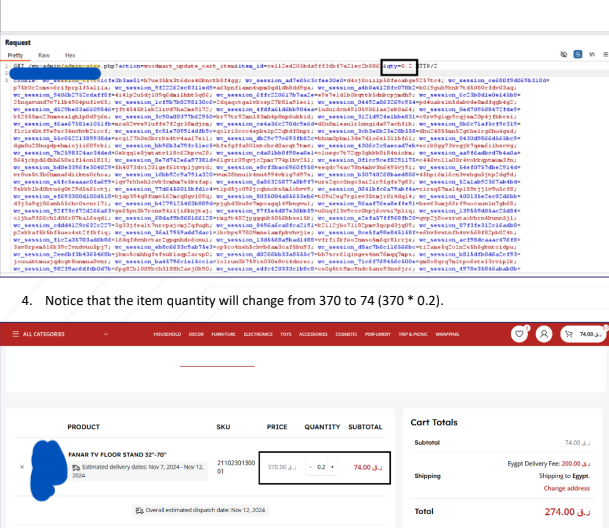
Task: Open the FANAR TV FLOOR STAND 32"-70" product link
Action: [117, 455]
